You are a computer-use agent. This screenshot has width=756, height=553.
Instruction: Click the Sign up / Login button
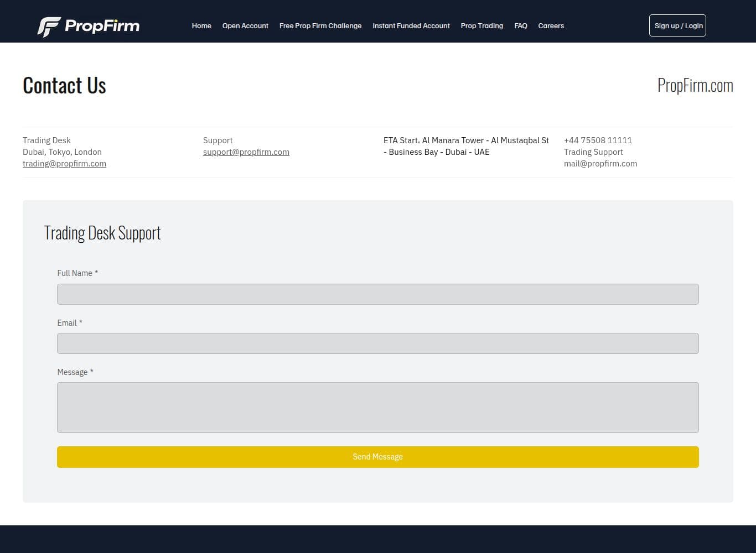coord(677,25)
